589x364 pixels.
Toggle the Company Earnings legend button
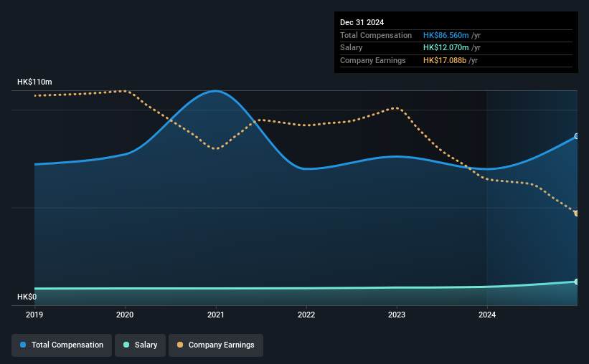216,345
